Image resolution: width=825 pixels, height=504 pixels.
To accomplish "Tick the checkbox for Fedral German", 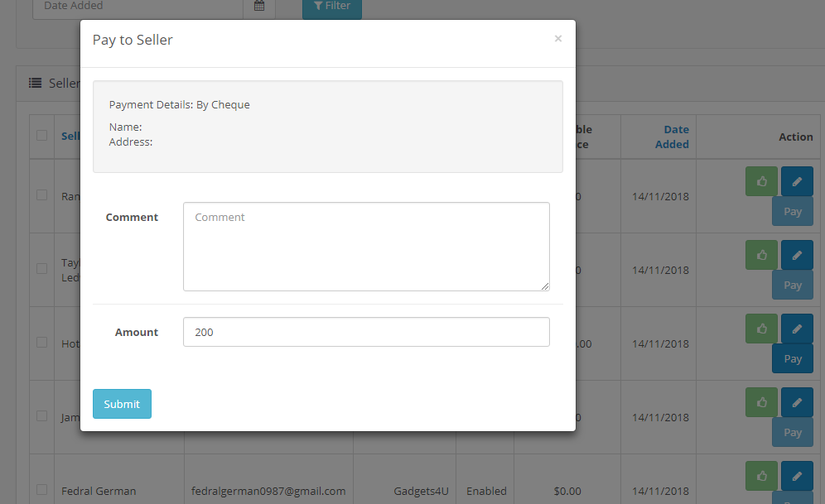I will [x=42, y=489].
